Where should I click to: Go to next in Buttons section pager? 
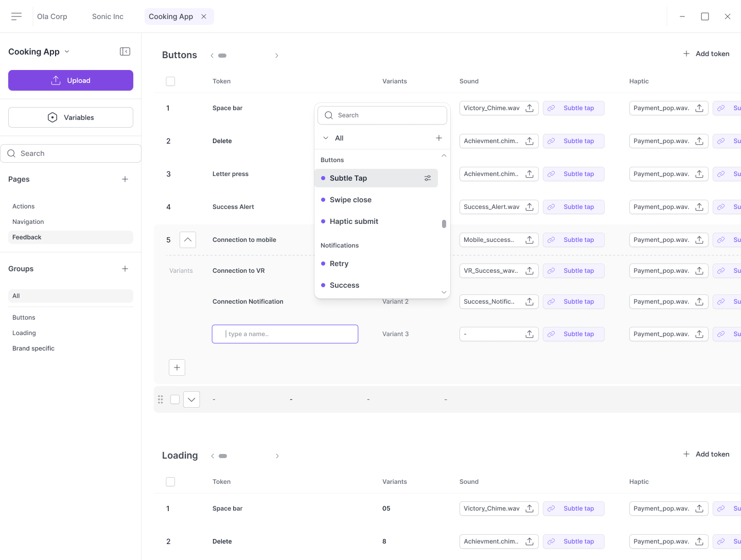277,56
